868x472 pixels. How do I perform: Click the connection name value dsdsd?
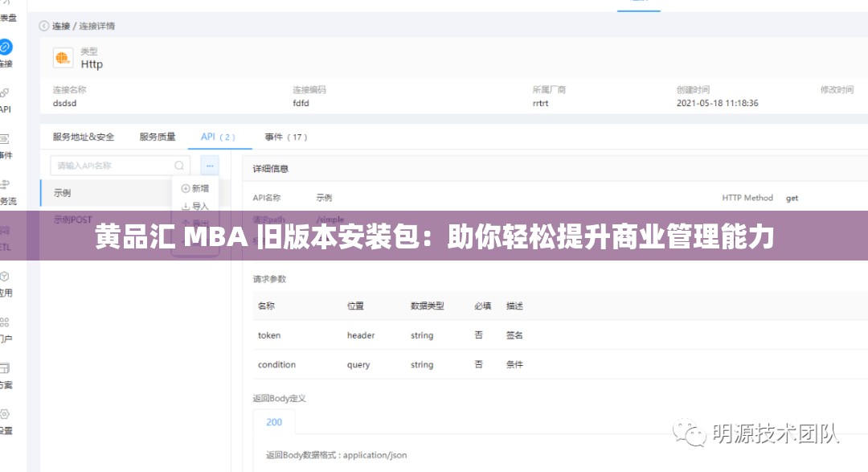tap(65, 103)
